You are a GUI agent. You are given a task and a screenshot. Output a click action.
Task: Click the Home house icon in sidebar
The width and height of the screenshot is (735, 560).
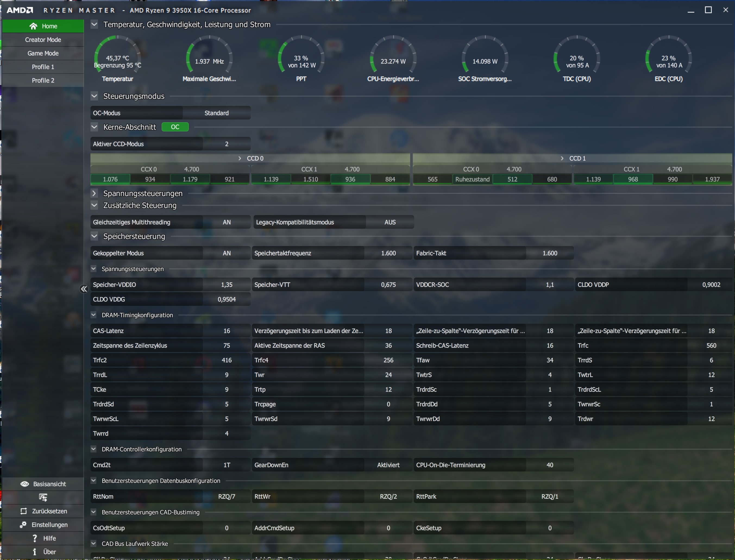(33, 26)
